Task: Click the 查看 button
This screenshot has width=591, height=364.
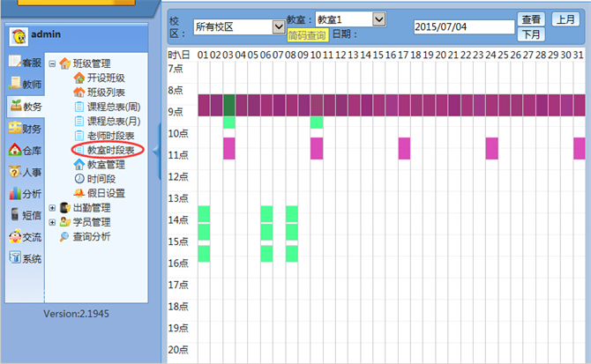Action: pos(531,19)
